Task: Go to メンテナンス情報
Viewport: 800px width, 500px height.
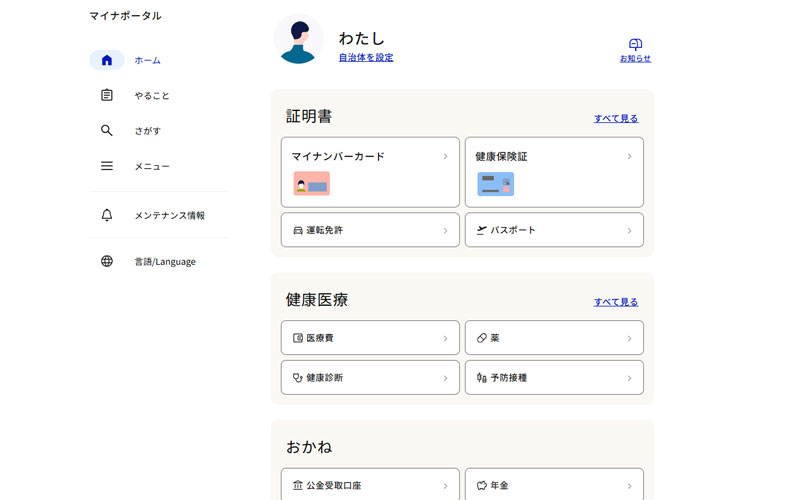Action: pyautogui.click(x=169, y=215)
